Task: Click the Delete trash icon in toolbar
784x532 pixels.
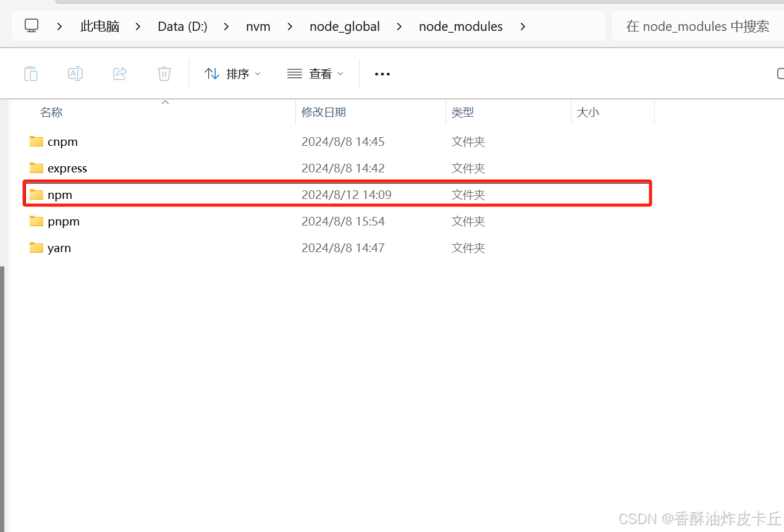Action: tap(164, 74)
